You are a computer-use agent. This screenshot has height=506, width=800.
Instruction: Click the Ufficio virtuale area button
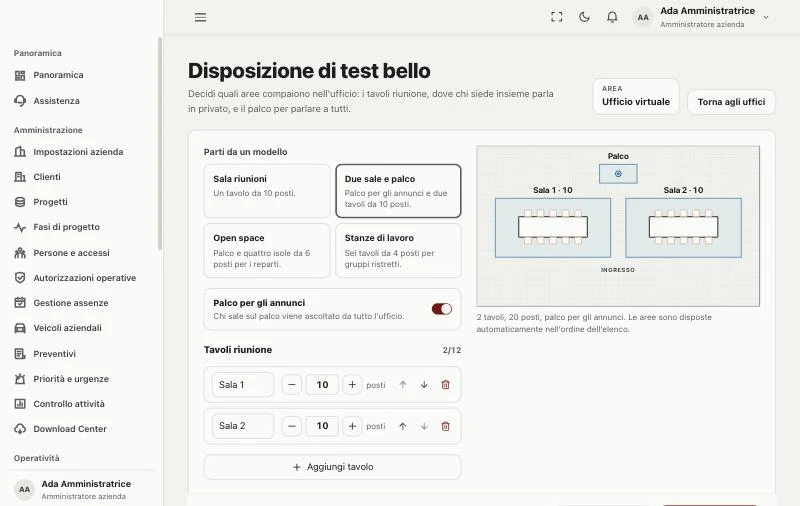click(x=636, y=96)
